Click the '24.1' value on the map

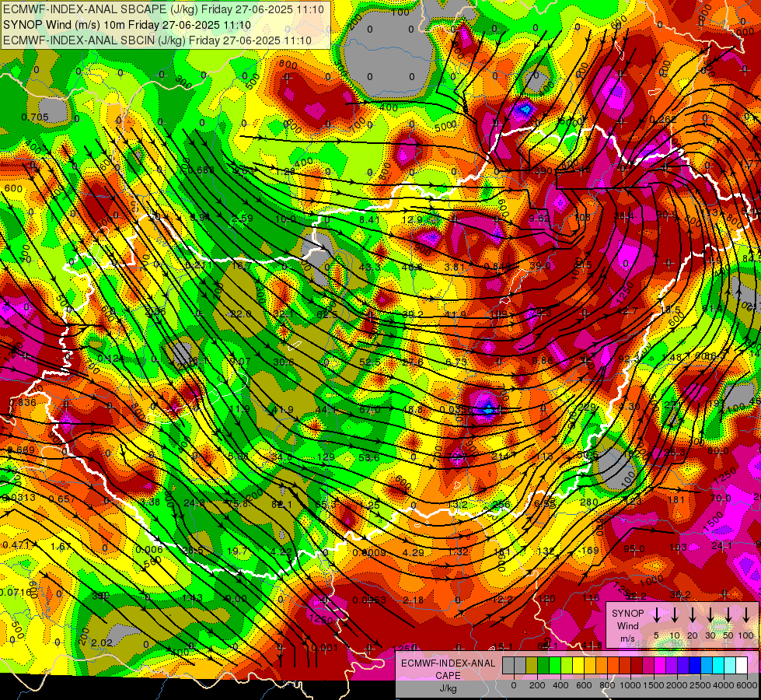click(721, 546)
